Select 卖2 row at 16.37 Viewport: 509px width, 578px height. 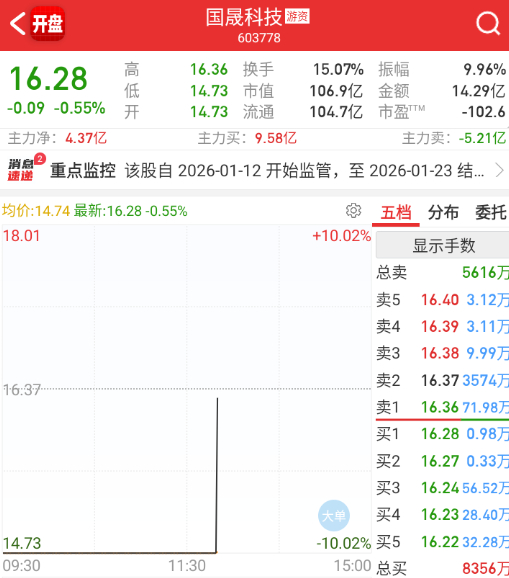point(442,380)
